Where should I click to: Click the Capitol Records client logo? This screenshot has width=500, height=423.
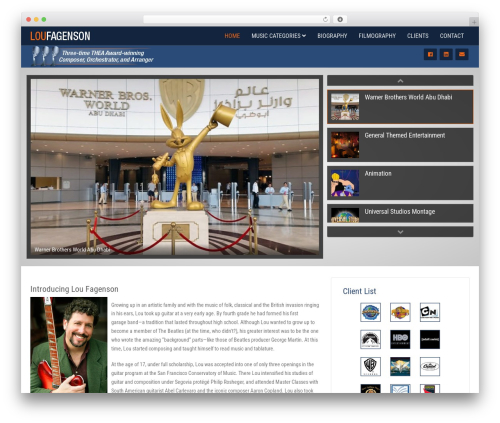click(430, 366)
